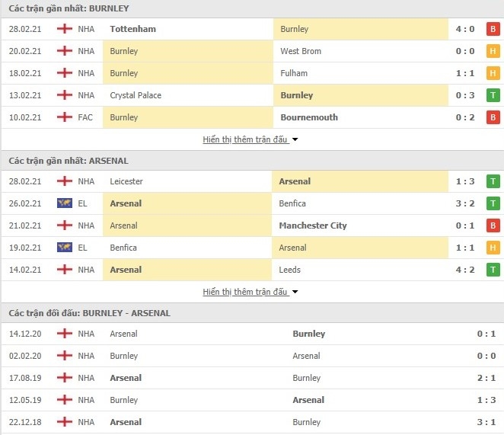Click the 3:1 score of 22.12.18 match
Viewport: 504px width, 435px height.
tap(486, 422)
